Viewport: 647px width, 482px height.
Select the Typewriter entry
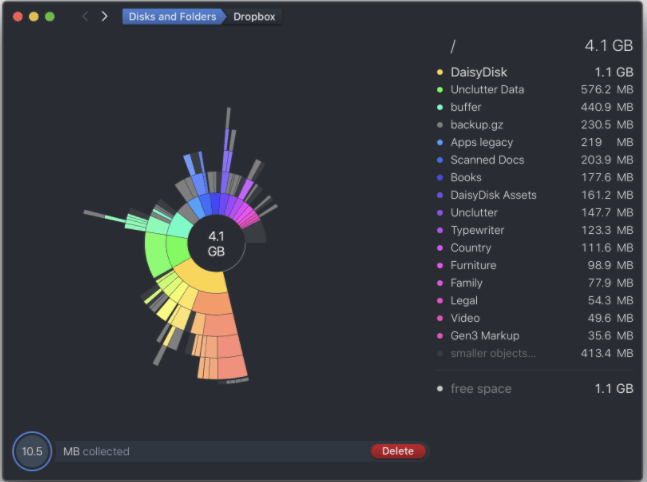tap(535, 230)
